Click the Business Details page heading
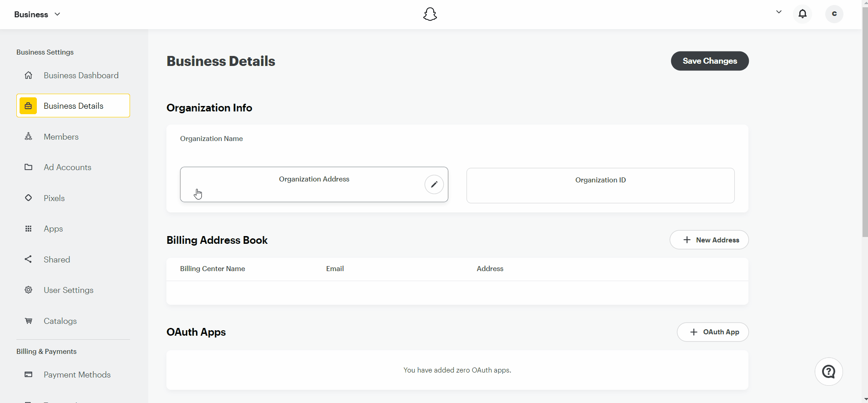This screenshot has width=868, height=403. point(221,61)
